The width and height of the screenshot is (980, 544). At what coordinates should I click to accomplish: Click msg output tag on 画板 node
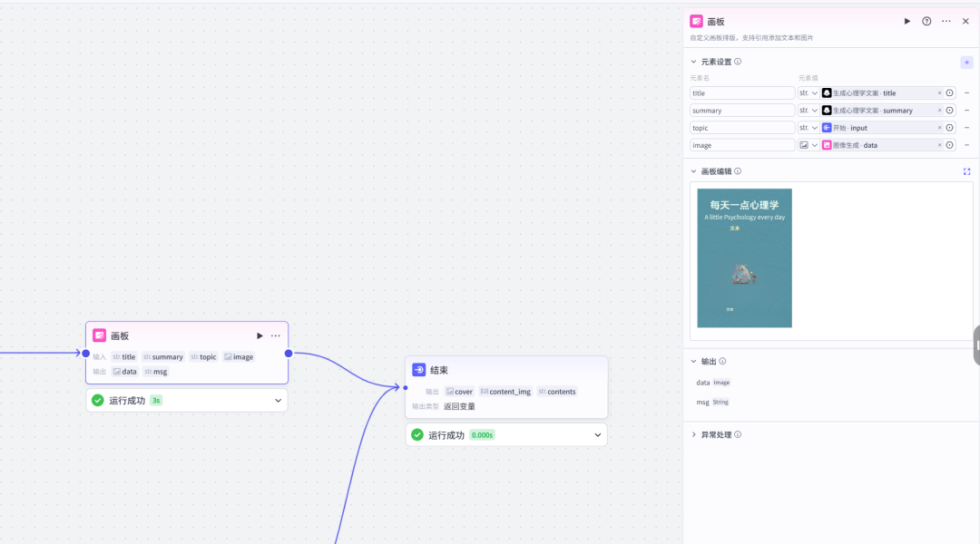(x=156, y=372)
